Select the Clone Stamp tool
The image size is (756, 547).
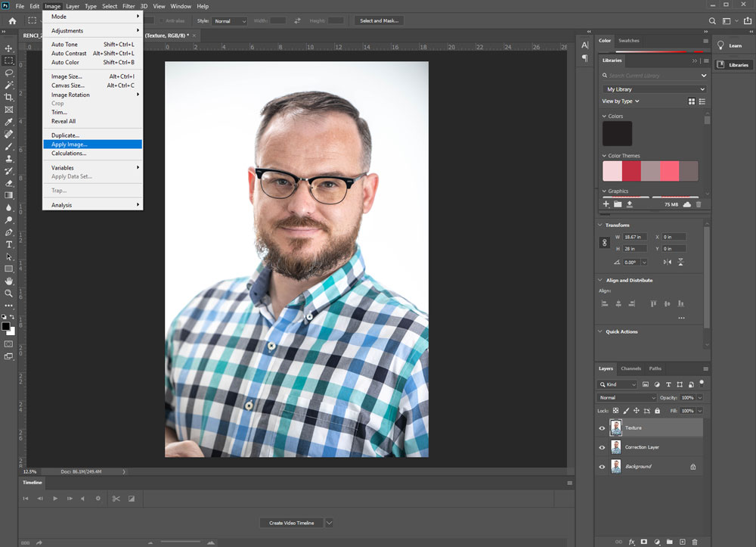[x=9, y=159]
